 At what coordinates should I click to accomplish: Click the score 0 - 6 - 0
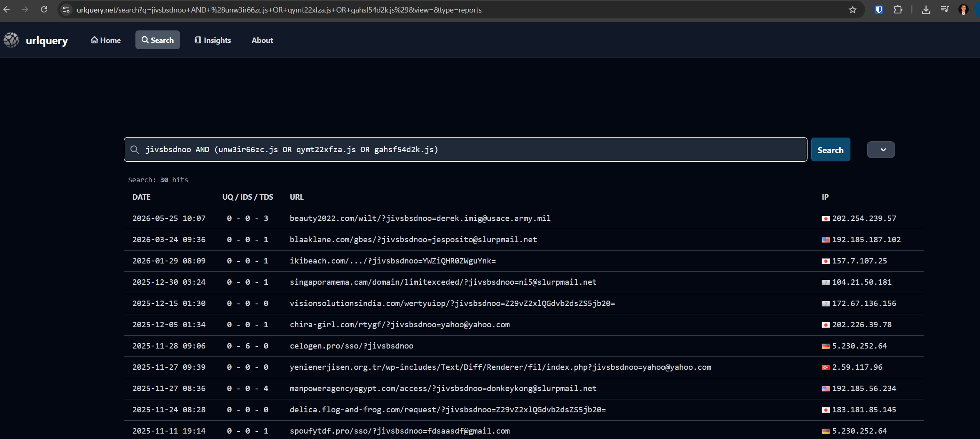[247, 346]
